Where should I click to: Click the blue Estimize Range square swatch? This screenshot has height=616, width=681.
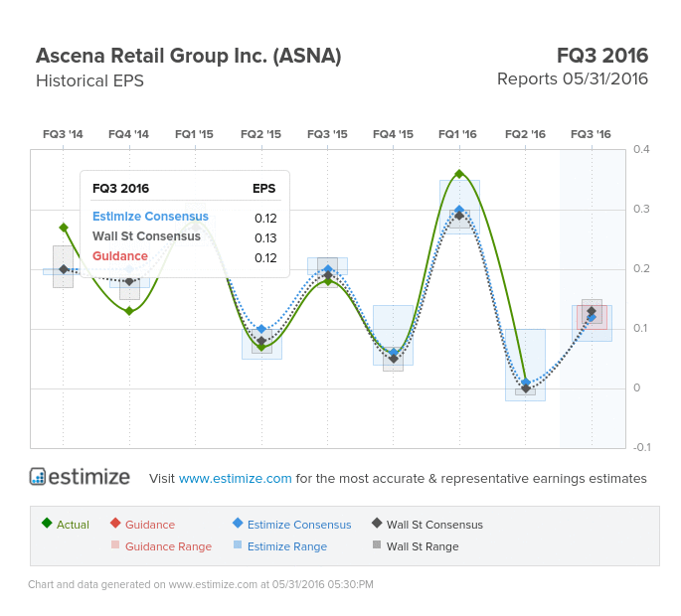coord(238,544)
